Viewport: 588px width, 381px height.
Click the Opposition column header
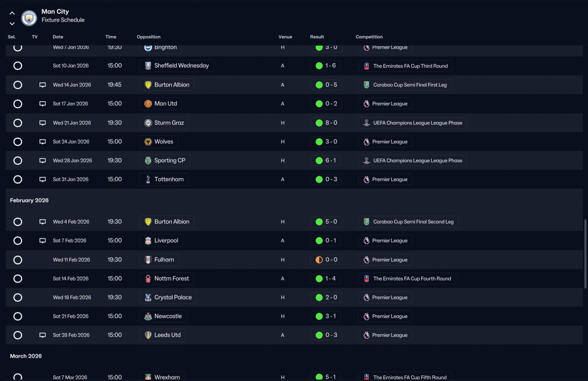pyautogui.click(x=148, y=37)
